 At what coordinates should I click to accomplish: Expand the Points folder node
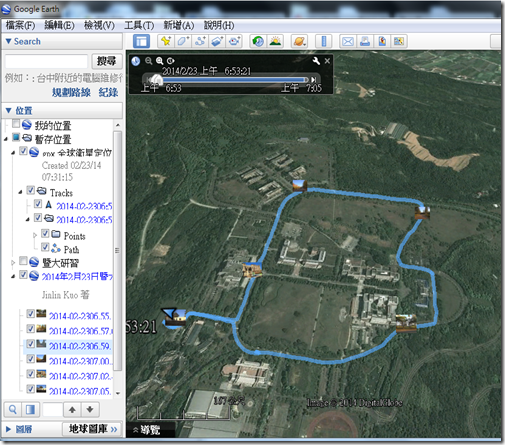(x=35, y=235)
